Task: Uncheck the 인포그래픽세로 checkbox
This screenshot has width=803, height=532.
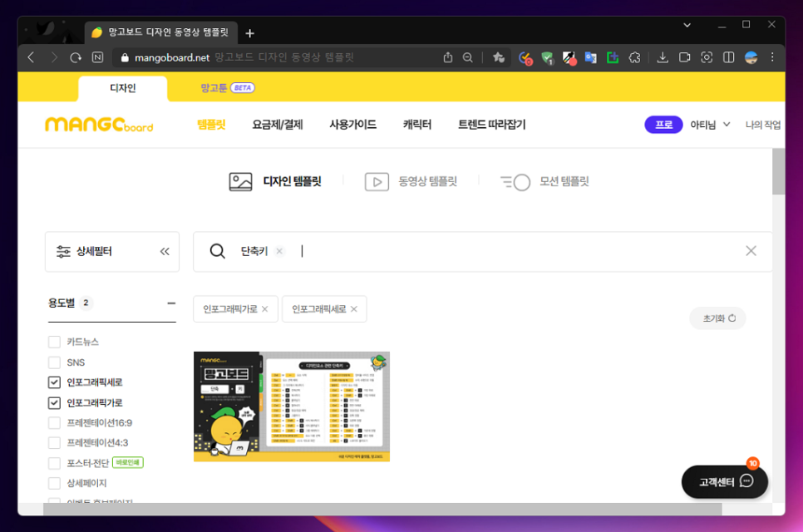Action: point(54,382)
